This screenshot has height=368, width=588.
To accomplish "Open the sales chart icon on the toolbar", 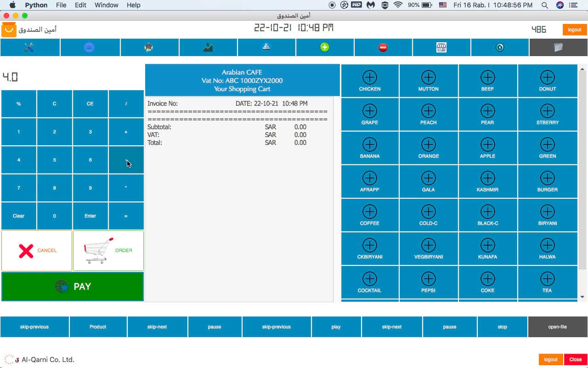I will pos(208,47).
